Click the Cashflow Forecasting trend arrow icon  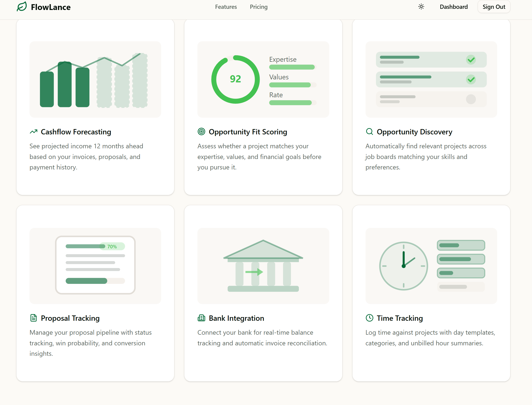[x=33, y=132]
